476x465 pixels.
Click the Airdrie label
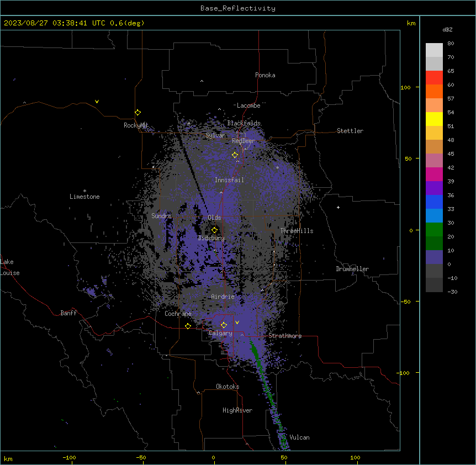[223, 297]
